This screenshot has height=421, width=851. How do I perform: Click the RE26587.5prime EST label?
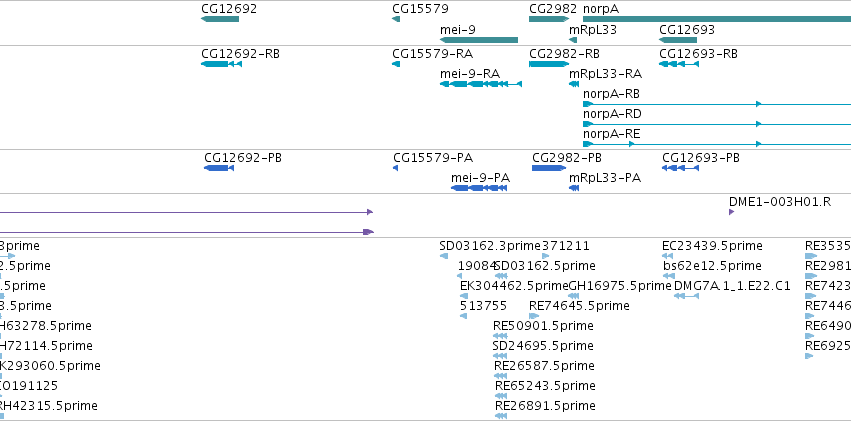coord(544,366)
